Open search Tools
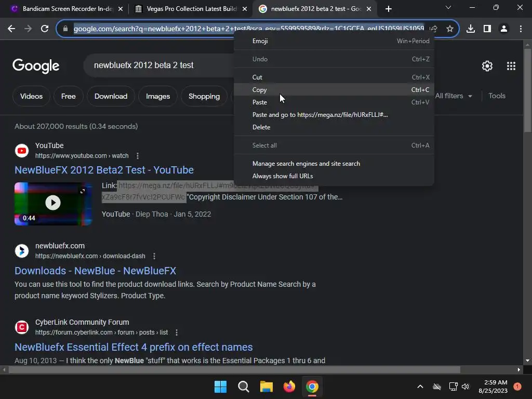The width and height of the screenshot is (532, 399). [x=497, y=96]
